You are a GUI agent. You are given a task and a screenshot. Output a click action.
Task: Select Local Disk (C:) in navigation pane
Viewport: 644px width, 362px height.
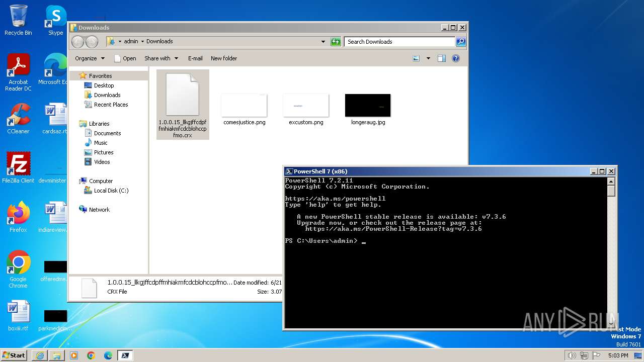pyautogui.click(x=111, y=191)
